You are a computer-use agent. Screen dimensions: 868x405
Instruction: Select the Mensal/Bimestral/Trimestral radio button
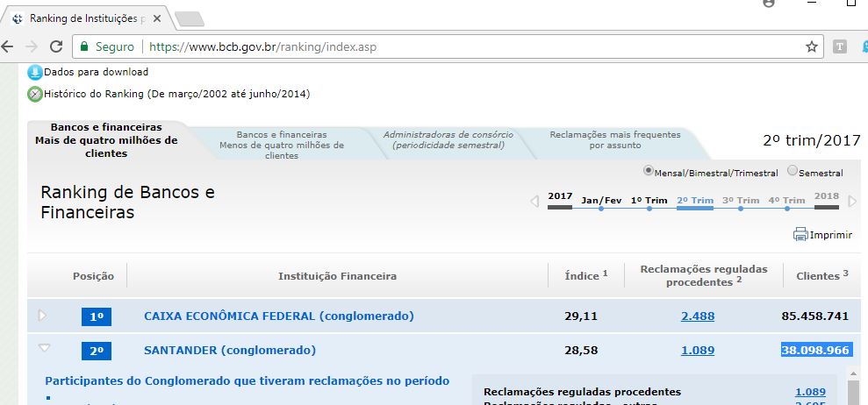[x=649, y=170]
